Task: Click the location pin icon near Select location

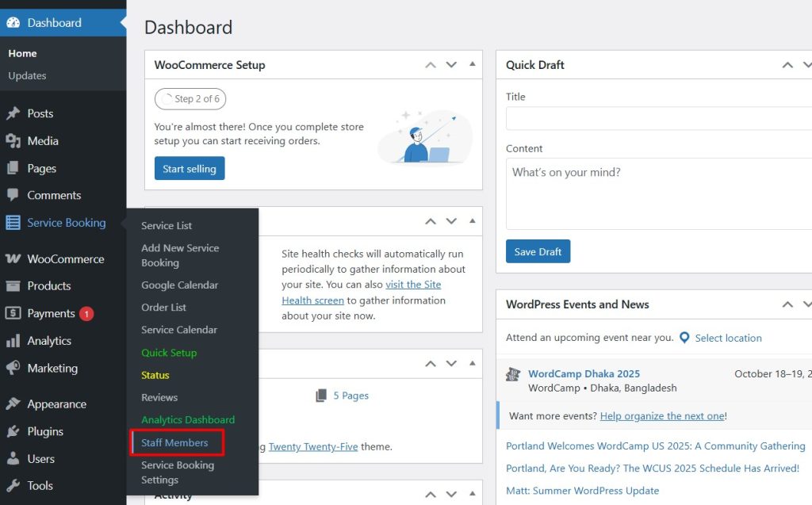Action: [x=684, y=338]
